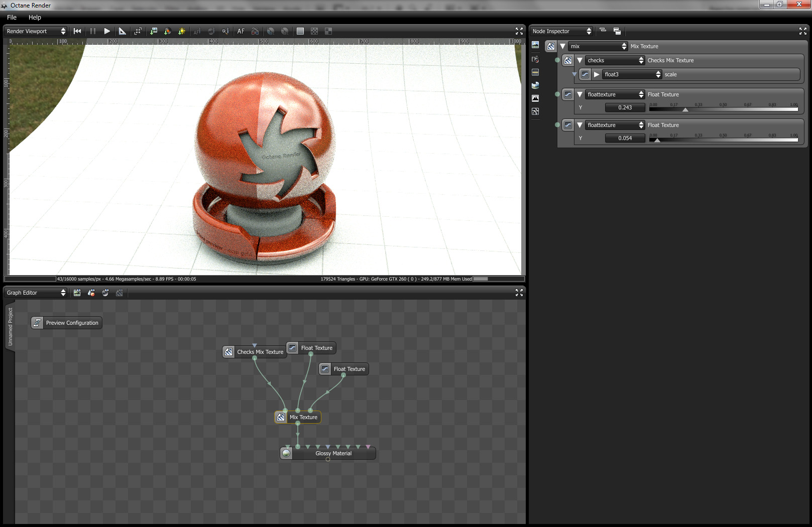This screenshot has height=527, width=812.
Task: Toggle the 3D stereo glasses icon
Action: pos(255,31)
